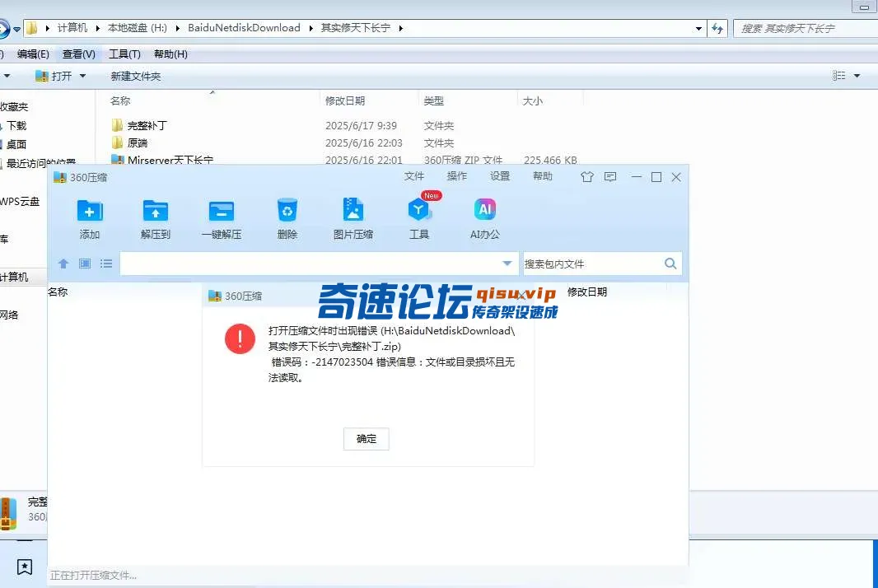
Task: Open the dropdown arrow next to 打开
Action: (83, 76)
